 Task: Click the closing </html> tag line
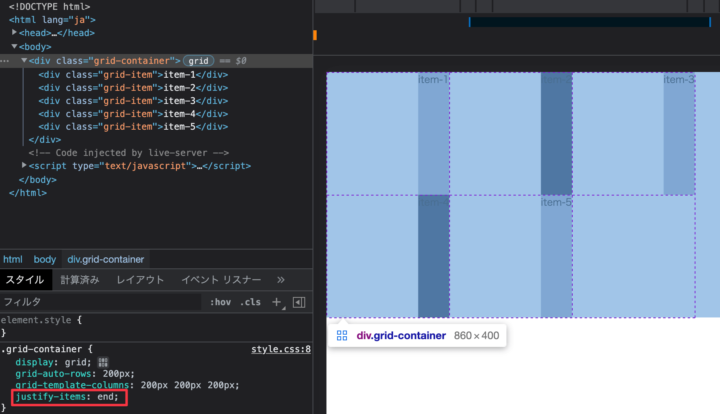28,193
